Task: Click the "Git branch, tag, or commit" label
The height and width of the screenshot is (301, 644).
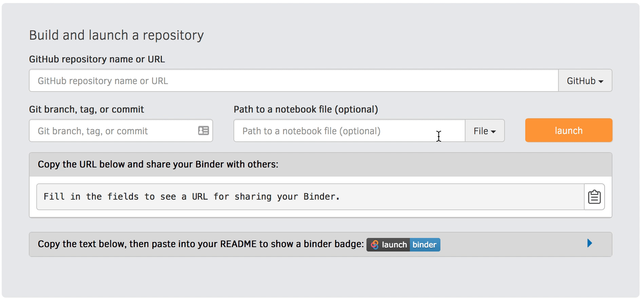Action: pyautogui.click(x=86, y=109)
